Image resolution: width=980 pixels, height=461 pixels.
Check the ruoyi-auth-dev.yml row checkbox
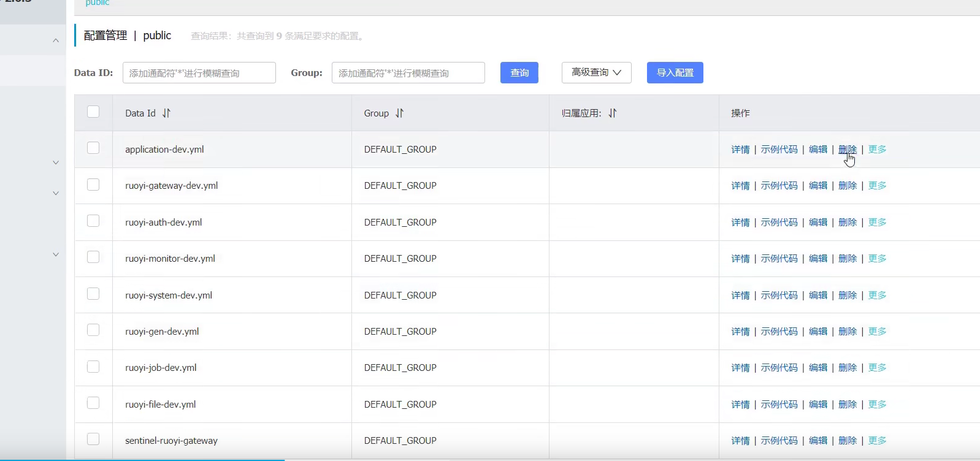pyautogui.click(x=93, y=221)
